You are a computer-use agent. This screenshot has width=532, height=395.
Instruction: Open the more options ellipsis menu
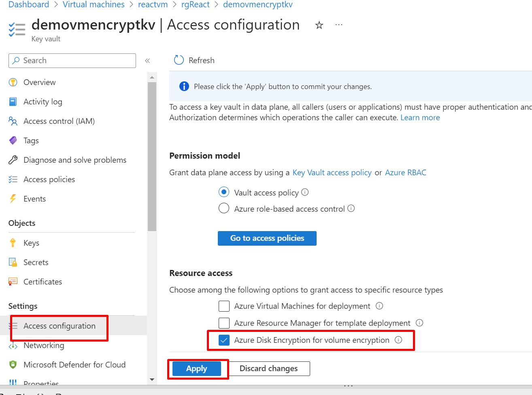(x=339, y=25)
